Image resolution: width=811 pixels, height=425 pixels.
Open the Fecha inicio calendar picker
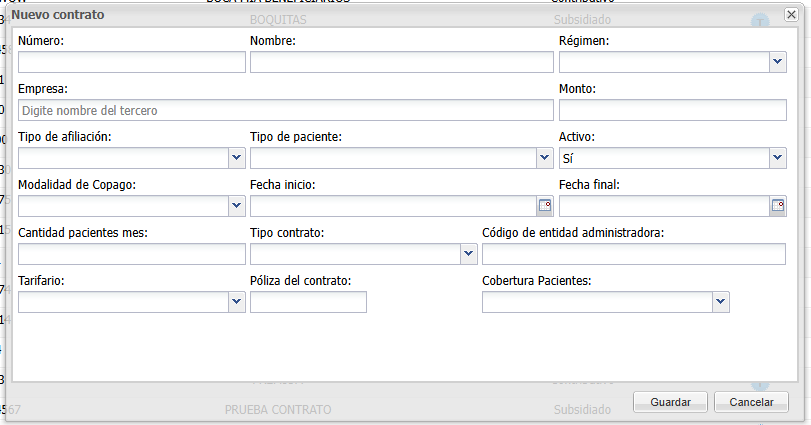(545, 206)
